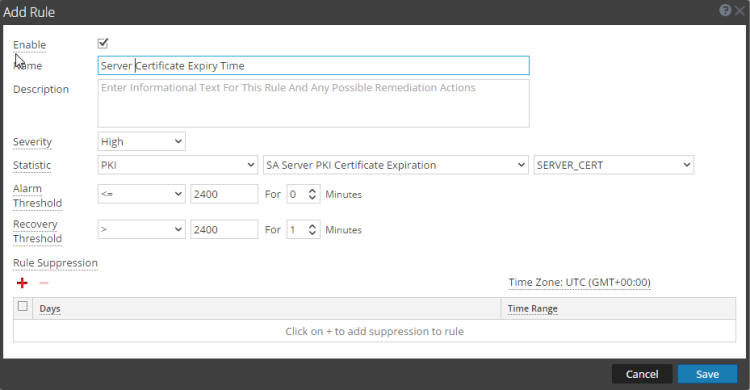Uncheck the Enable checkbox
The height and width of the screenshot is (390, 750).
[103, 44]
